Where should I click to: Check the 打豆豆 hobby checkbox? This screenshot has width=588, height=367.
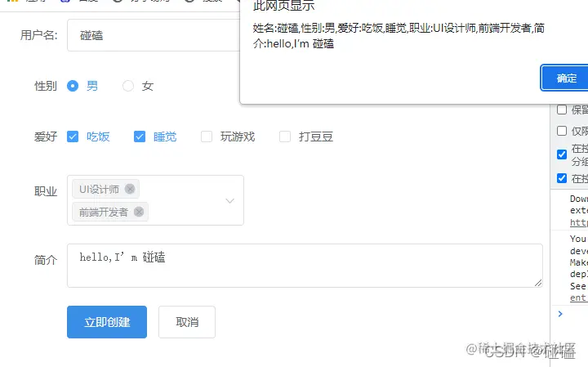coord(285,137)
